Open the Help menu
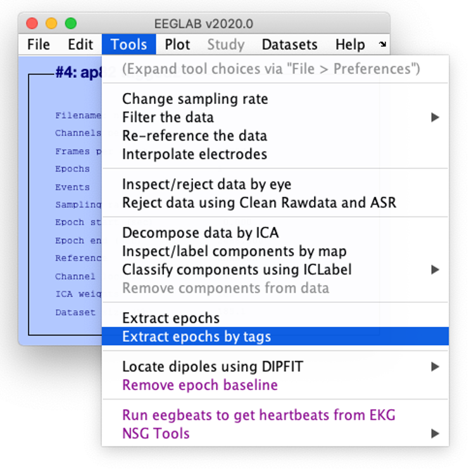Viewport: 476px width, 475px height. pyautogui.click(x=350, y=44)
